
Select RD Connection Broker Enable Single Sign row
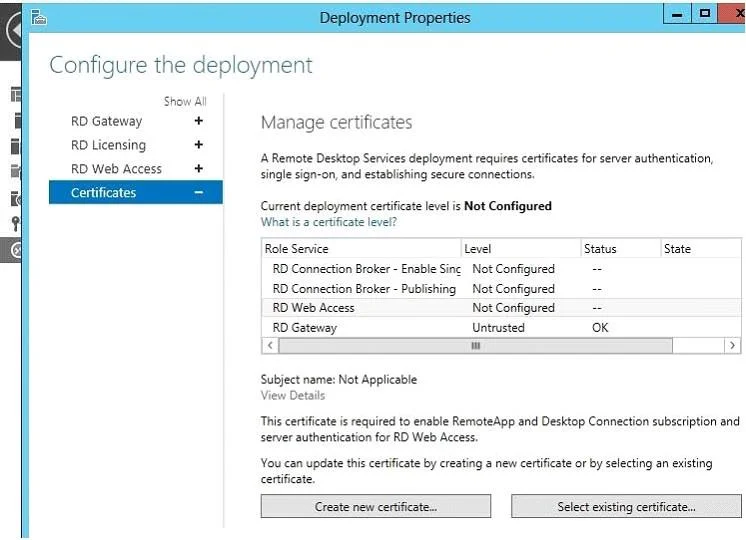pos(501,269)
